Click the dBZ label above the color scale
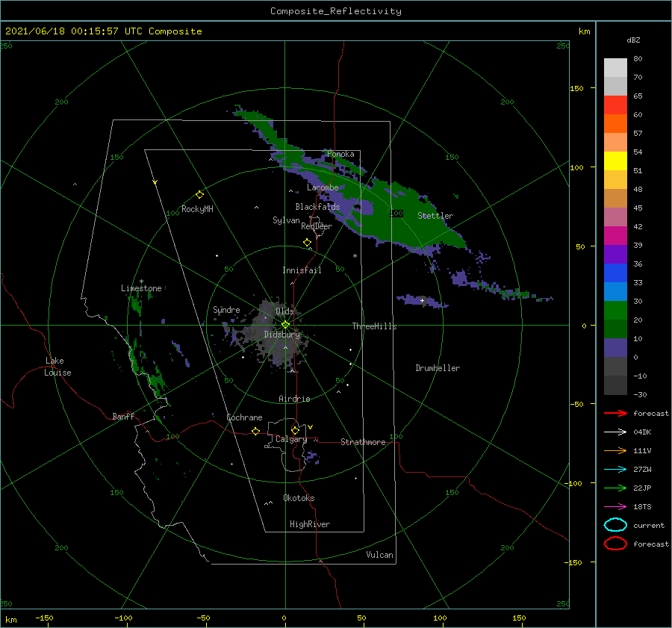672x628 pixels. click(633, 40)
